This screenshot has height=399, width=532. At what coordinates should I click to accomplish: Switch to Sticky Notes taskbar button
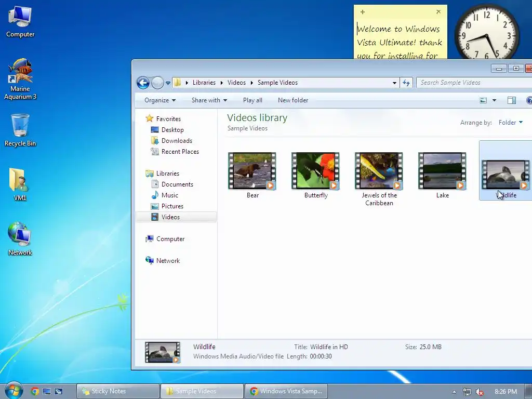tap(118, 391)
